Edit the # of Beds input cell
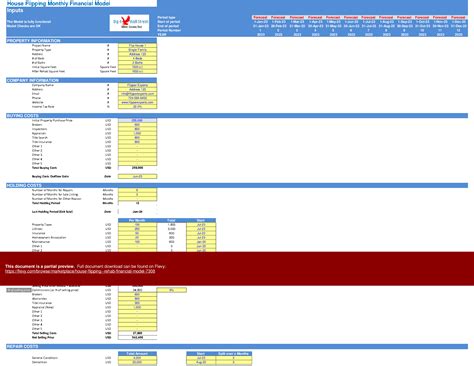This screenshot has width=474, height=366. (137, 58)
